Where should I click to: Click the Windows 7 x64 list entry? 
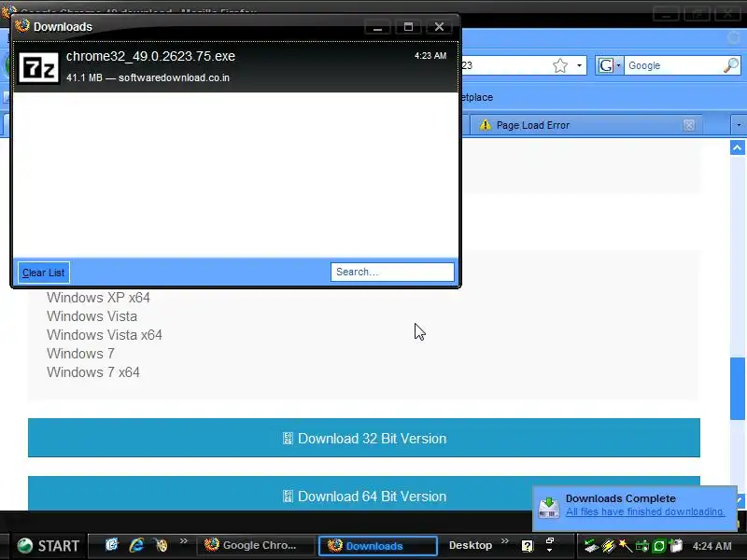93,372
